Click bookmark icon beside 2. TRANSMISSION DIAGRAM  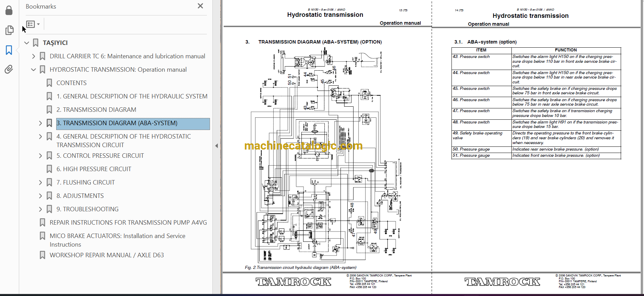[x=49, y=110]
